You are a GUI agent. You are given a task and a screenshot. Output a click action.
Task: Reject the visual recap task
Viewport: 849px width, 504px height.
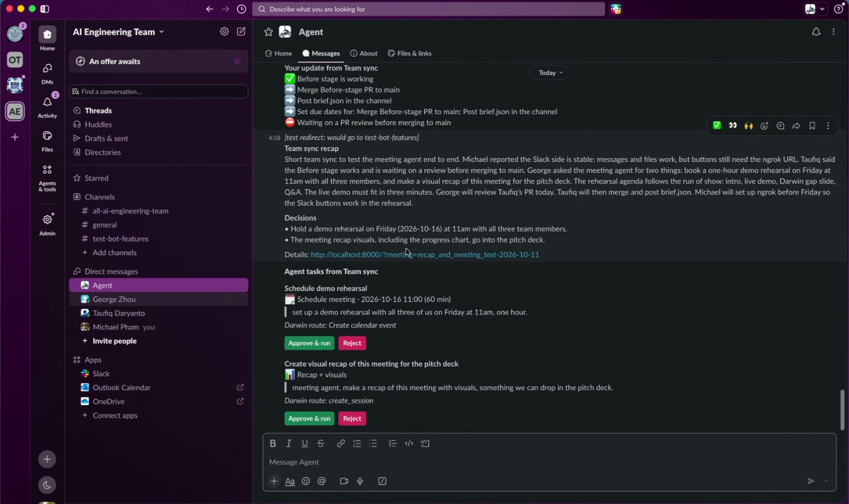(x=352, y=419)
